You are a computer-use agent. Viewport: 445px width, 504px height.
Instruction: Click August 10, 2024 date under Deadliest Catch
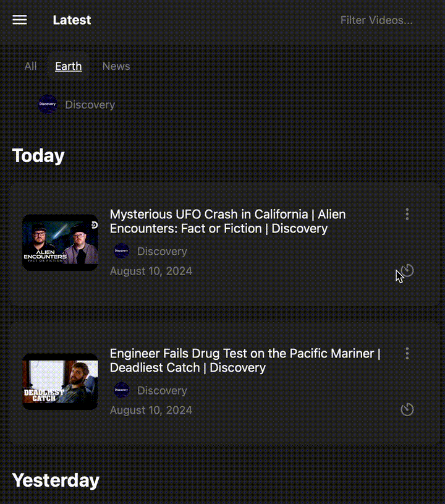coord(151,410)
